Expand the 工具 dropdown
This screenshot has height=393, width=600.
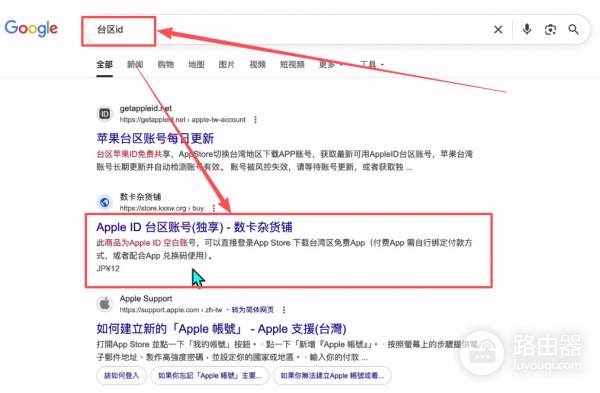pos(372,64)
